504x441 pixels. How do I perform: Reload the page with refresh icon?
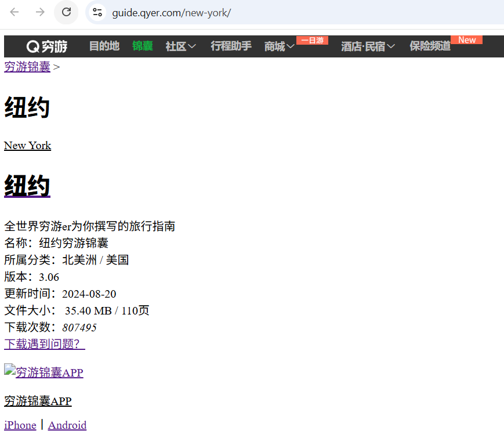click(66, 12)
